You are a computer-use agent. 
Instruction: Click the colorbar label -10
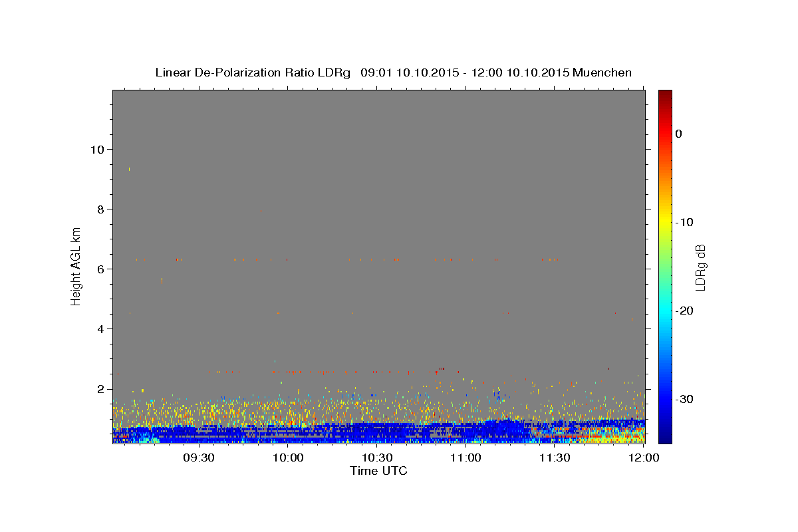(x=684, y=222)
